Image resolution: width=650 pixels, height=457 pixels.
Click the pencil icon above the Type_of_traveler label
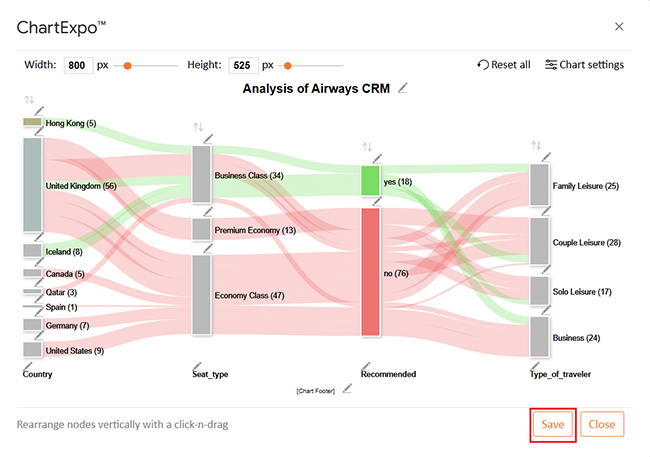click(536, 364)
